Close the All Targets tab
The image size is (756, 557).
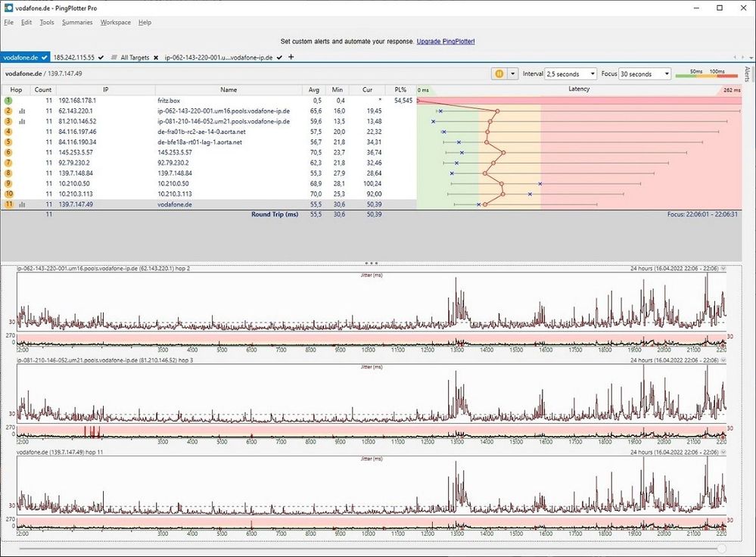click(156, 58)
